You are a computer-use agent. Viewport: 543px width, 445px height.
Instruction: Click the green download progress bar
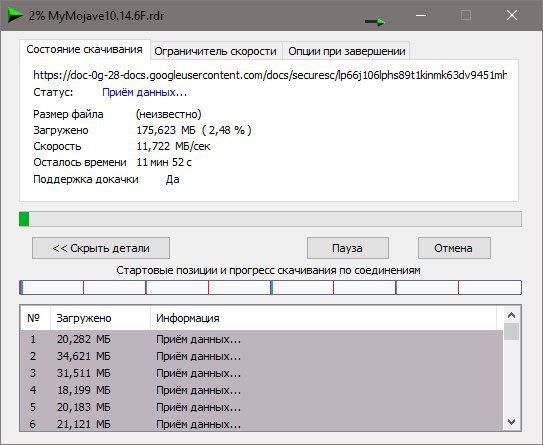pos(270,219)
